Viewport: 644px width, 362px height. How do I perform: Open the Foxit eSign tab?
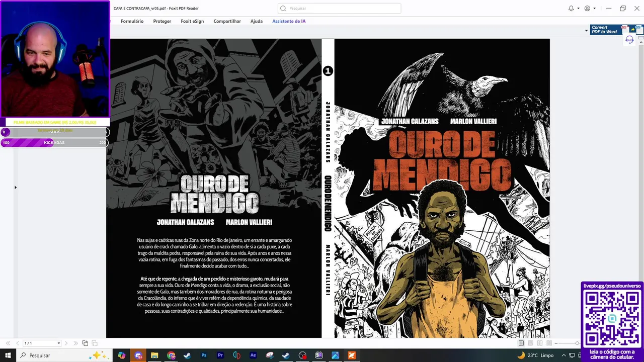[x=192, y=21]
